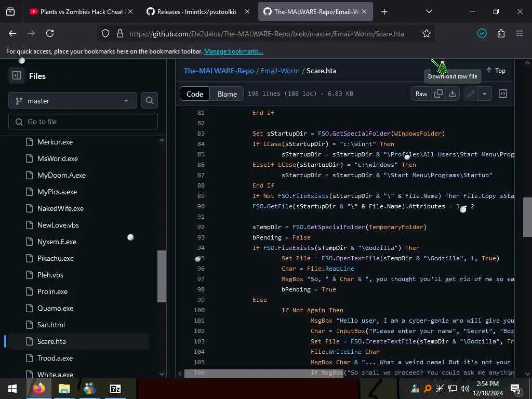Open Pikachu.exe in file tree
The width and height of the screenshot is (532, 399).
tap(55, 258)
